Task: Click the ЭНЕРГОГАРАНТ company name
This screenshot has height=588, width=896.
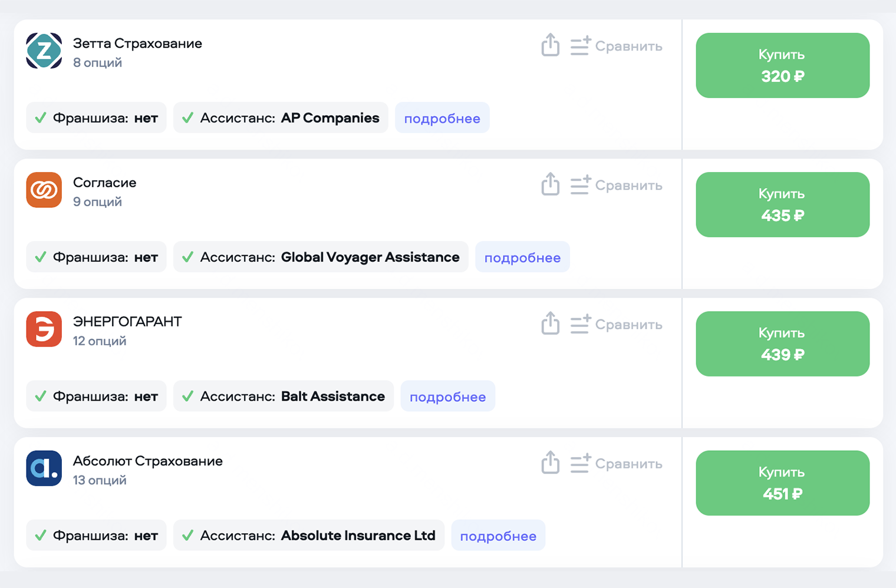Action: click(127, 322)
